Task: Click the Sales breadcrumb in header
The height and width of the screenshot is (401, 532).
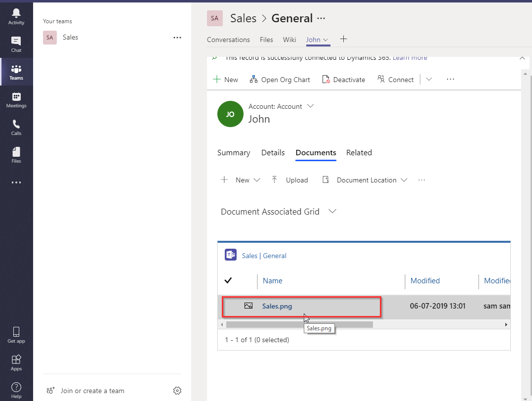Action: 243,18
